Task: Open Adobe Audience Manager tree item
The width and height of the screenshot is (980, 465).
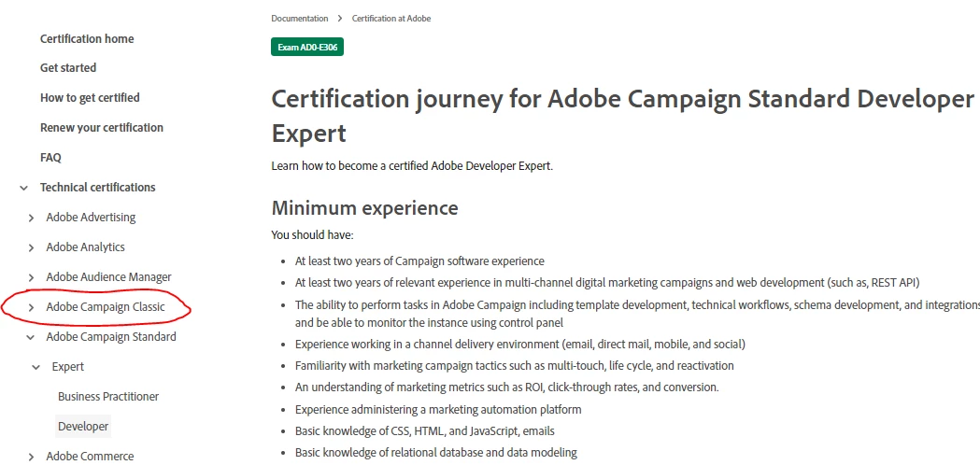Action: pos(108,277)
